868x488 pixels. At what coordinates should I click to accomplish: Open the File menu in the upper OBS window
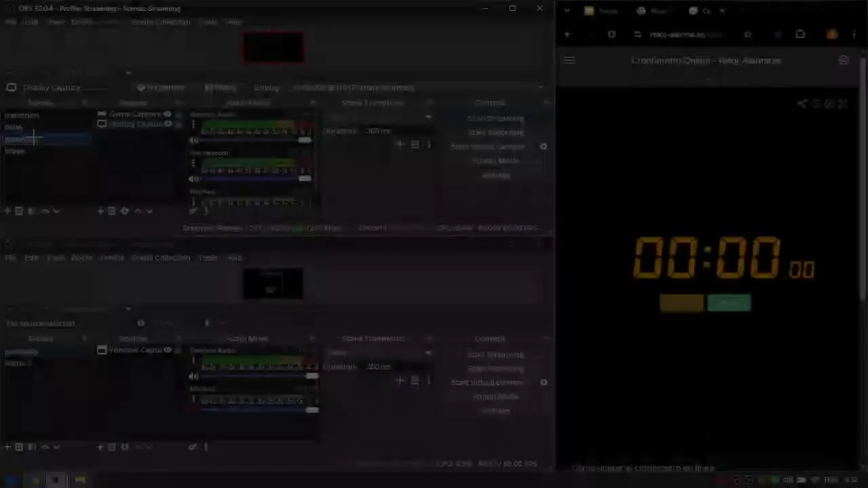tap(10, 22)
